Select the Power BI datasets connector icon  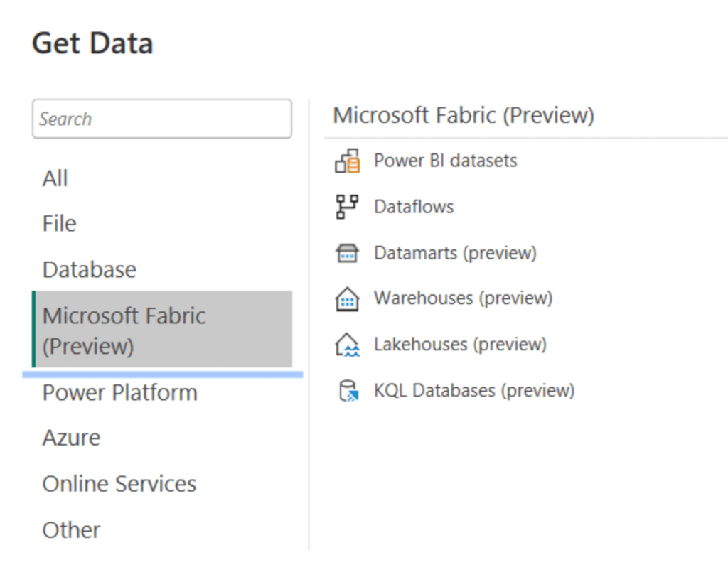pyautogui.click(x=349, y=161)
